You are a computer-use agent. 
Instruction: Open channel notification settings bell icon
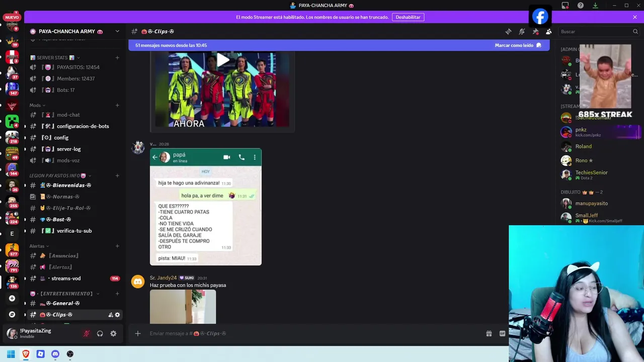[522, 31]
